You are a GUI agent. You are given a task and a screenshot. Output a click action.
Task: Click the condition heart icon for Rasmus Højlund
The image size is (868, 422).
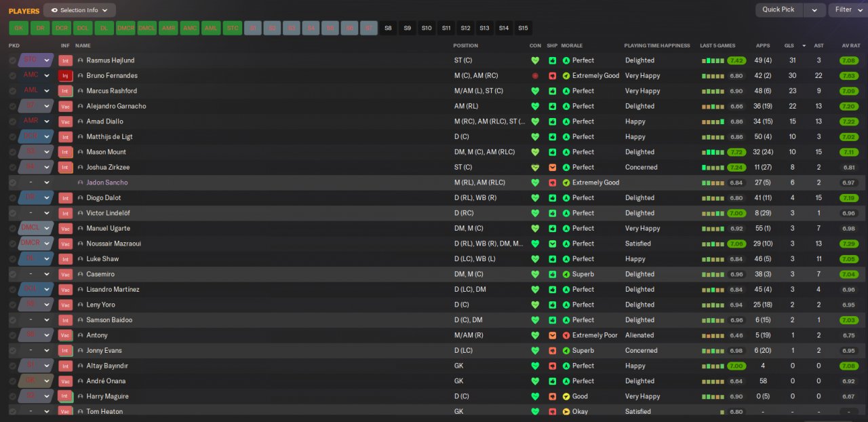(535, 60)
